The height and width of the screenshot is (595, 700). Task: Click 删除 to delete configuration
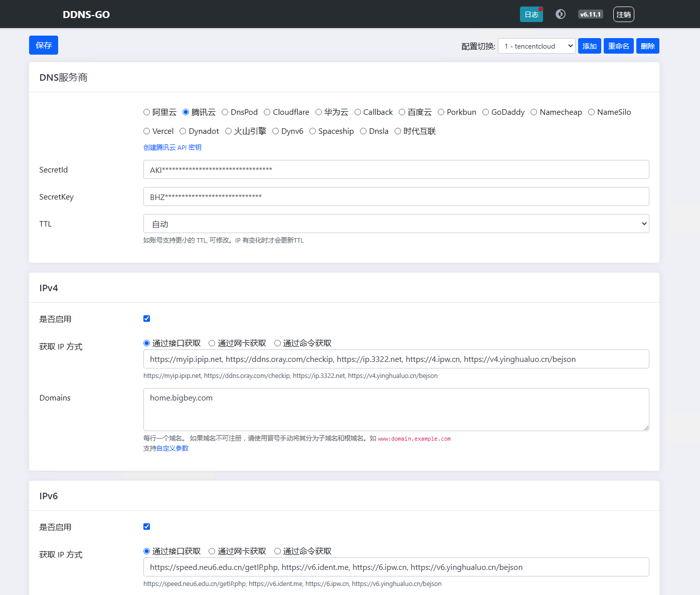(648, 46)
